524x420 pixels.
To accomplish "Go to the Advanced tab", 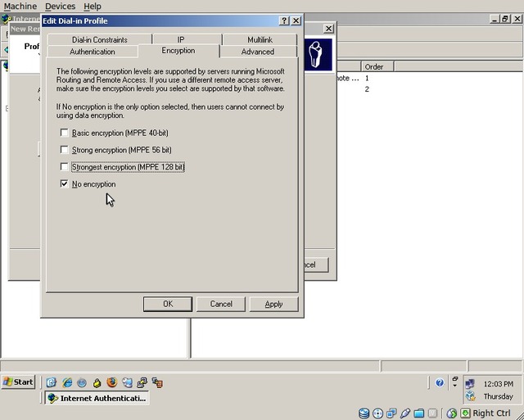I will [258, 52].
